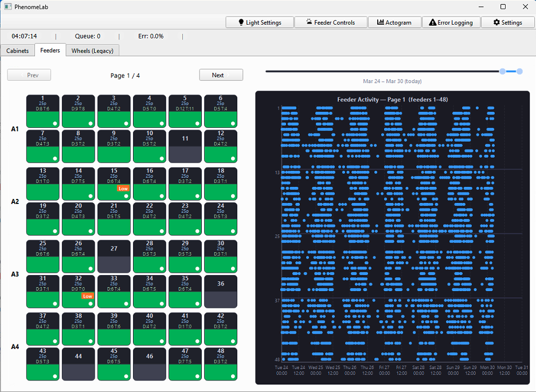This screenshot has width=536, height=392.
Task: Click the right handle of the date range slider
Action: pos(519,71)
